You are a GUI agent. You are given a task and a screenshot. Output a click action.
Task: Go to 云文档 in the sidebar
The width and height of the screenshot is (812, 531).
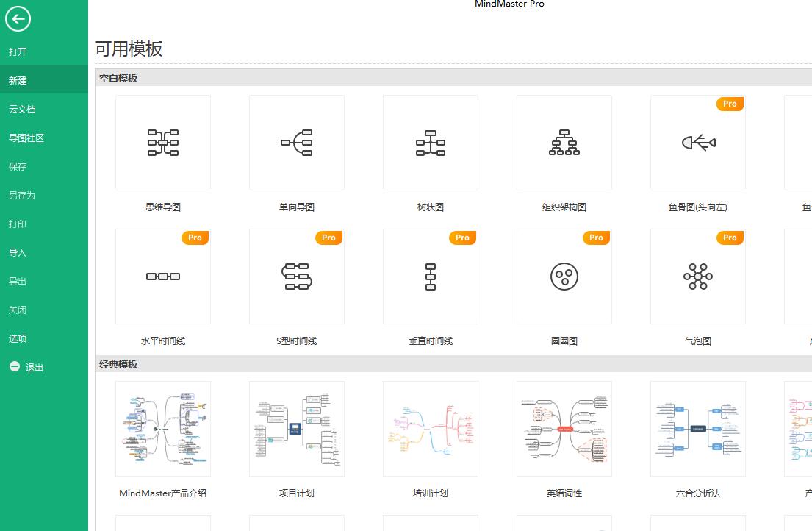[22, 110]
